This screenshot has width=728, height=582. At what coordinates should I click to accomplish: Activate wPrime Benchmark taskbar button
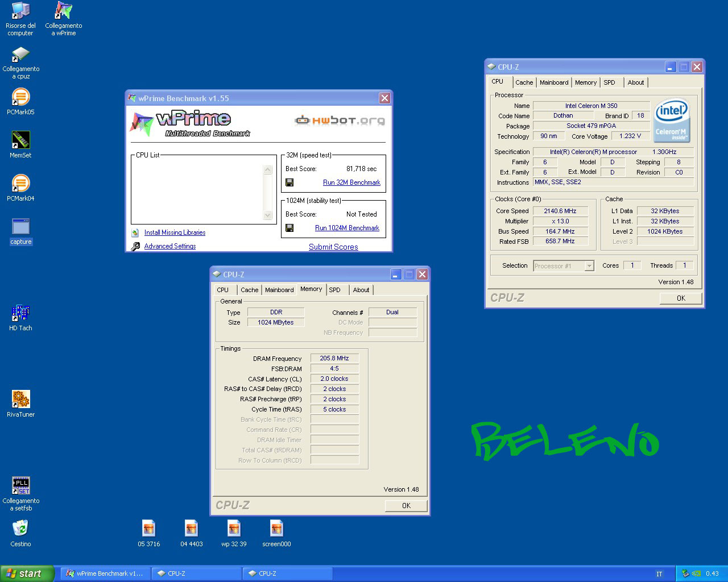coord(106,573)
